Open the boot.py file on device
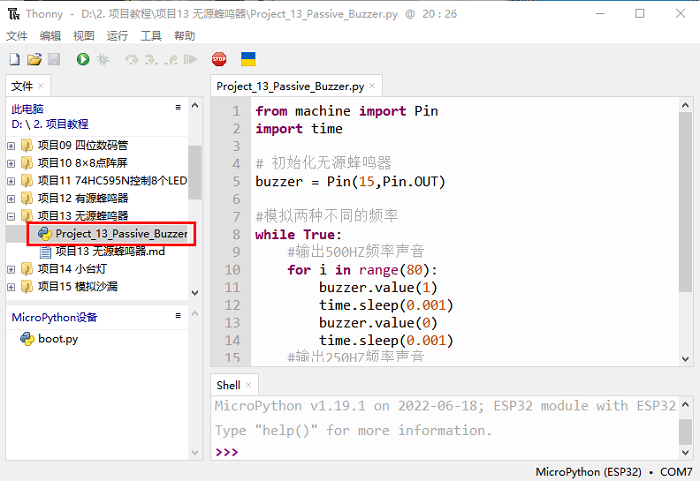Viewport: 700px width, 481px height. tap(57, 339)
